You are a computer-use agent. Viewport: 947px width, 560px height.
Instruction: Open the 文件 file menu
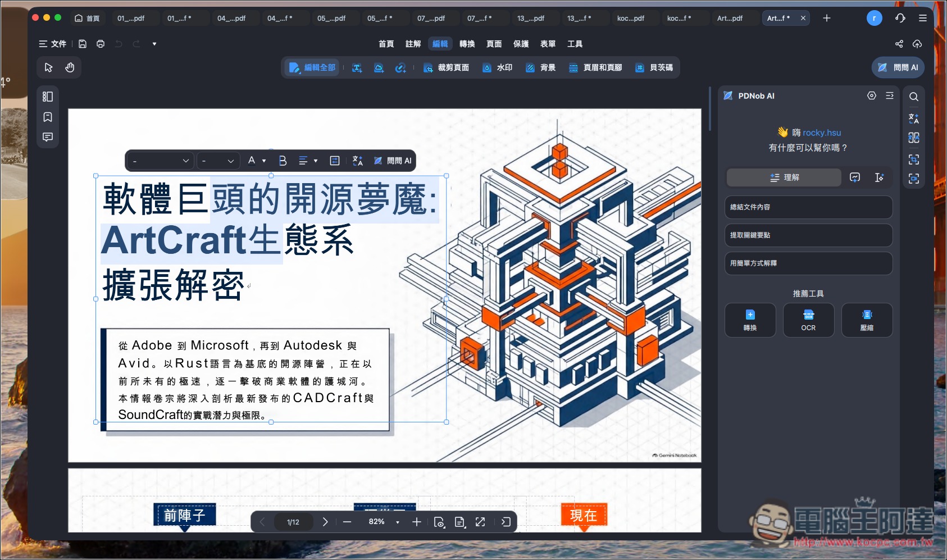coord(53,44)
